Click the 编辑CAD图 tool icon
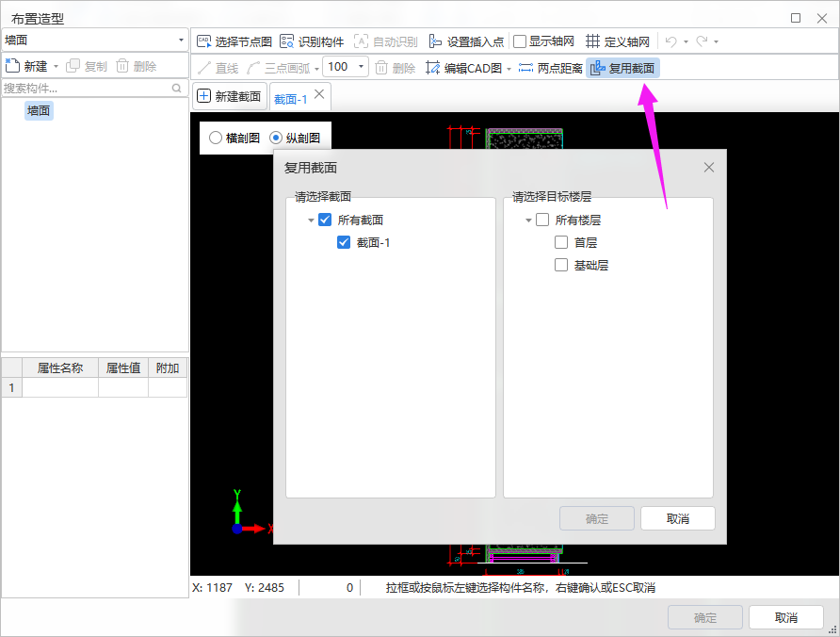This screenshot has height=637, width=840. click(433, 68)
